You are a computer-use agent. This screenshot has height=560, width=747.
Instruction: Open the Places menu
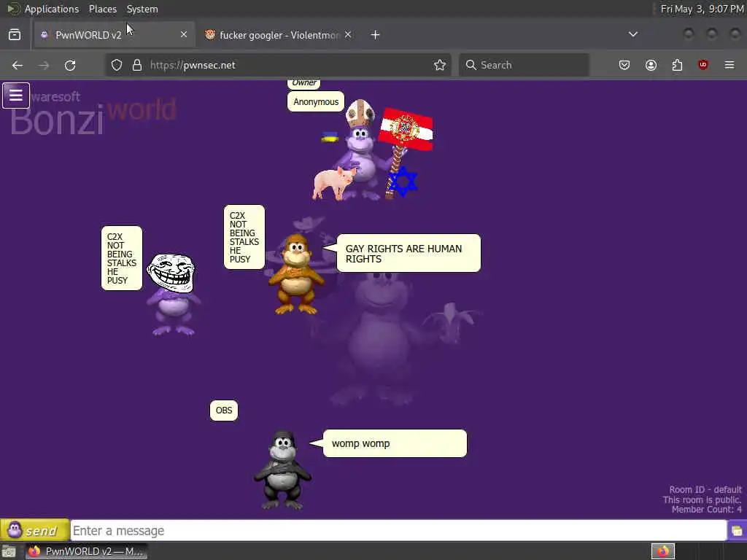point(102,9)
